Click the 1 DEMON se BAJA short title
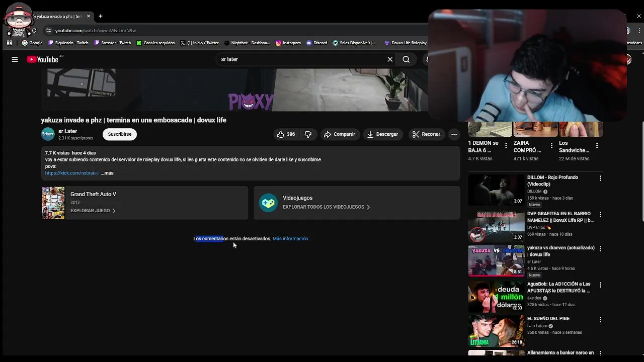This screenshot has height=362, width=644. click(484, 146)
